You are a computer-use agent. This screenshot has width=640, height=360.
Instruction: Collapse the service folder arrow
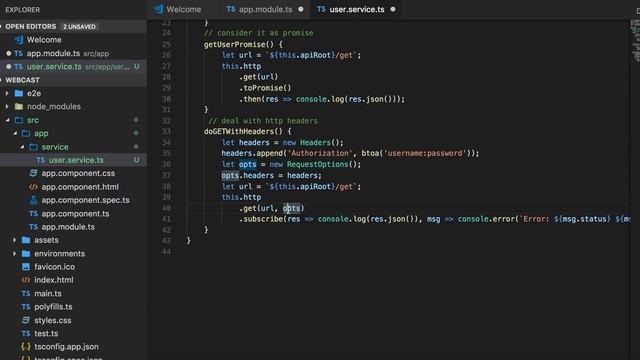point(22,147)
